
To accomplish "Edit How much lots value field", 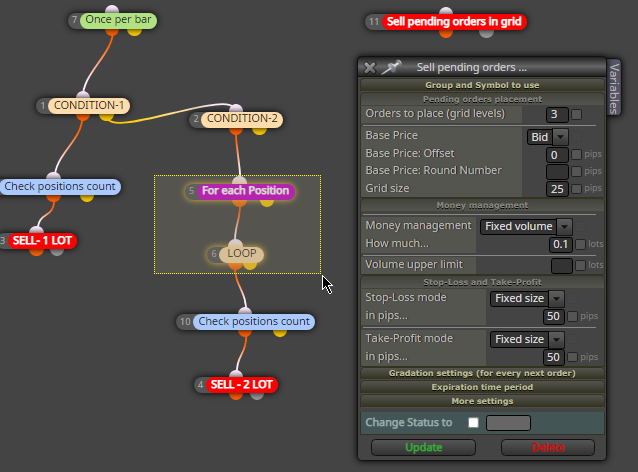I will (561, 244).
